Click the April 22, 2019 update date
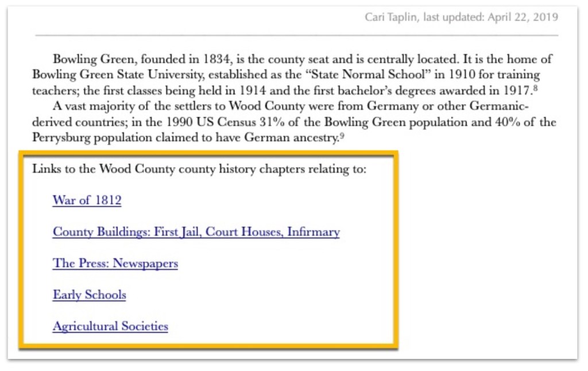Image resolution: width=588 pixels, height=371 pixels. pos(523,17)
